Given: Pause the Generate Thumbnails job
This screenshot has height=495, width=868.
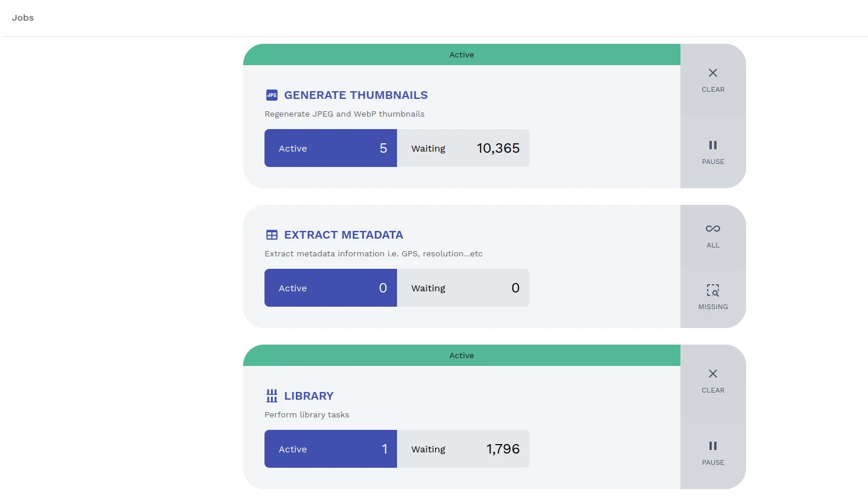Looking at the screenshot, I should (x=712, y=152).
